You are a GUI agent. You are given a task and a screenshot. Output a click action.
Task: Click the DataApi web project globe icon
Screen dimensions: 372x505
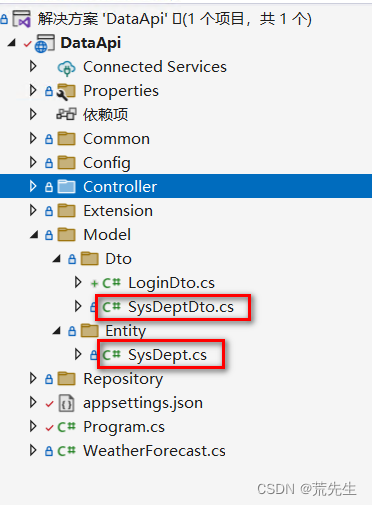[45, 43]
